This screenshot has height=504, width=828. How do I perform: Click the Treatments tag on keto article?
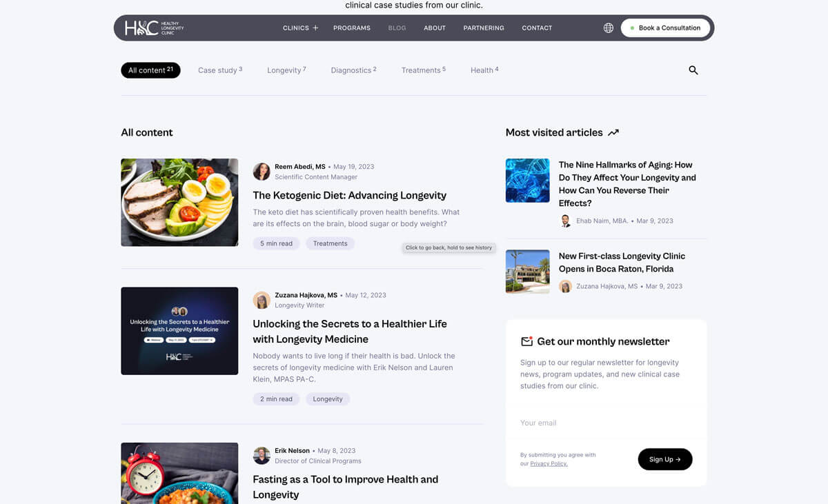(x=330, y=243)
